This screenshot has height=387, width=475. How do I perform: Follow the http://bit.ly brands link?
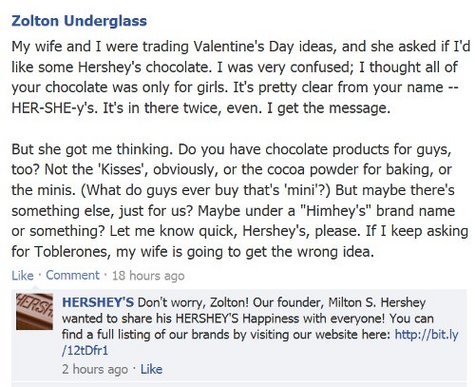point(426,334)
